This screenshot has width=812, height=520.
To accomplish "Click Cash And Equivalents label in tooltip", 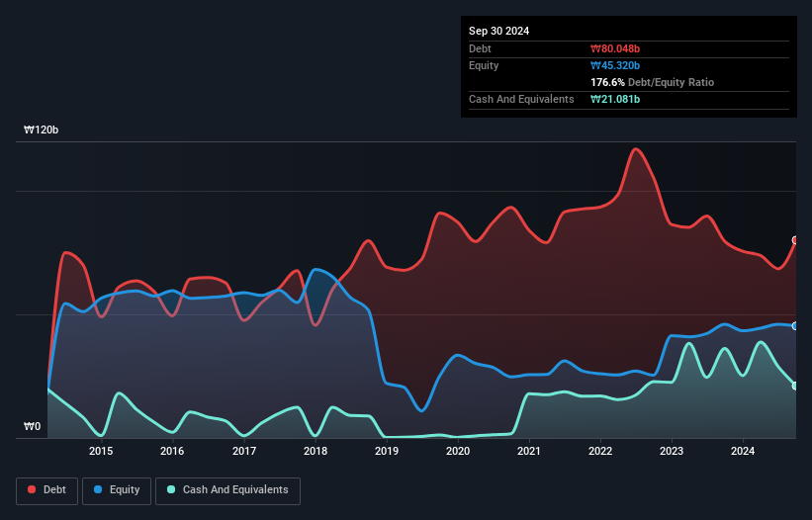I will 521,99.
